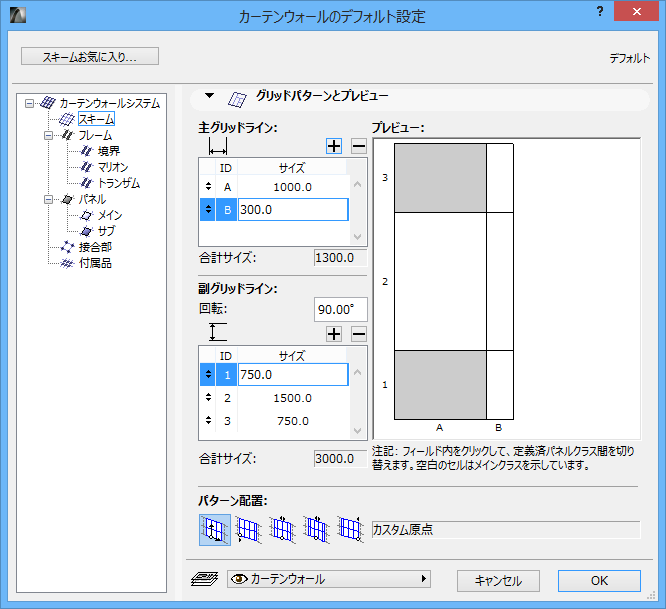Select the fifth pattern placement icon
The image size is (666, 609).
350,530
